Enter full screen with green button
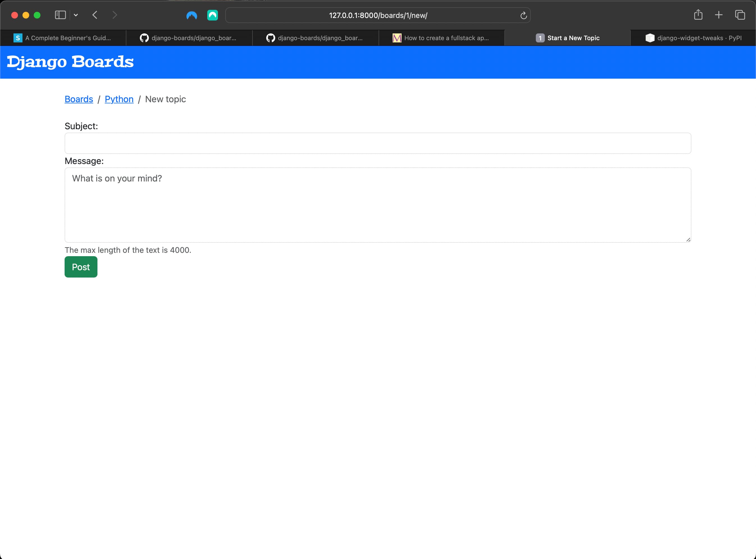756x559 pixels. 37,15
